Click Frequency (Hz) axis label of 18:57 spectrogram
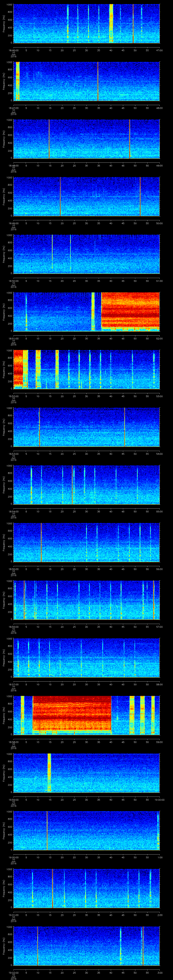 tap(4, 657)
